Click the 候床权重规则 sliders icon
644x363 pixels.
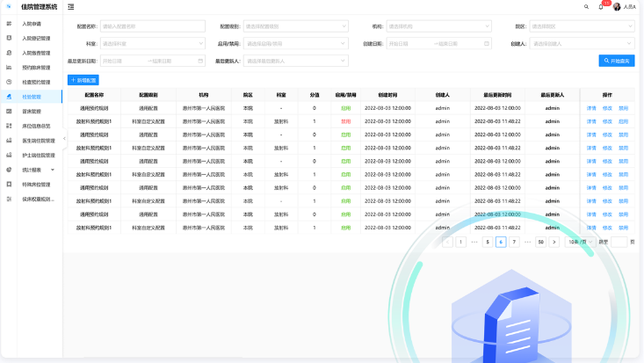pyautogui.click(x=9, y=199)
